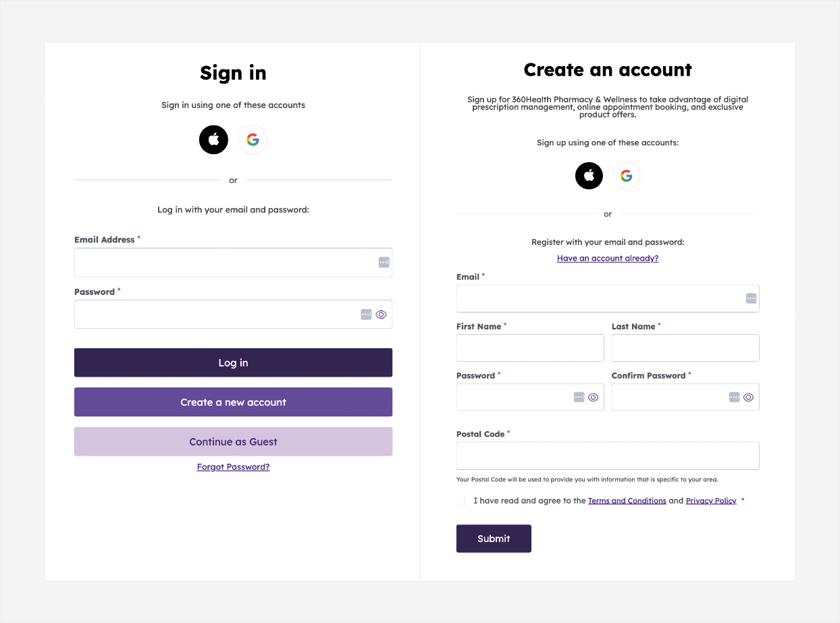Click Create a new account
Screen dimensions: 840x623
coord(233,402)
